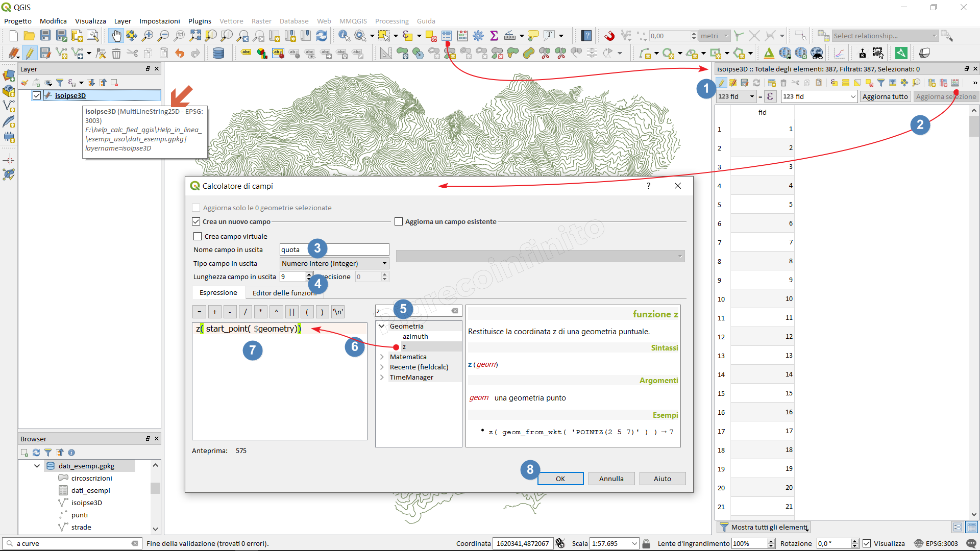Click the Undo orange arrow icon
Image resolution: width=980 pixels, height=551 pixels.
tap(179, 53)
